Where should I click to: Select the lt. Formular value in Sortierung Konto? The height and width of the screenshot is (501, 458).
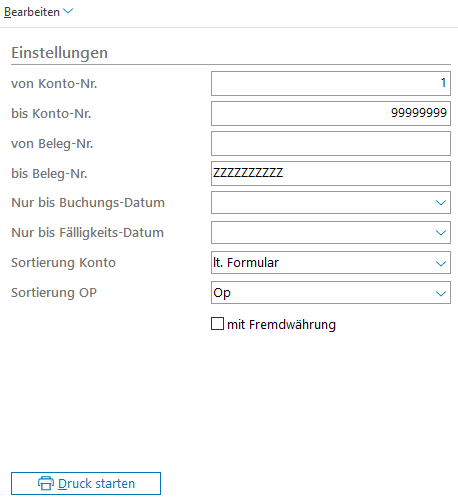[246, 263]
